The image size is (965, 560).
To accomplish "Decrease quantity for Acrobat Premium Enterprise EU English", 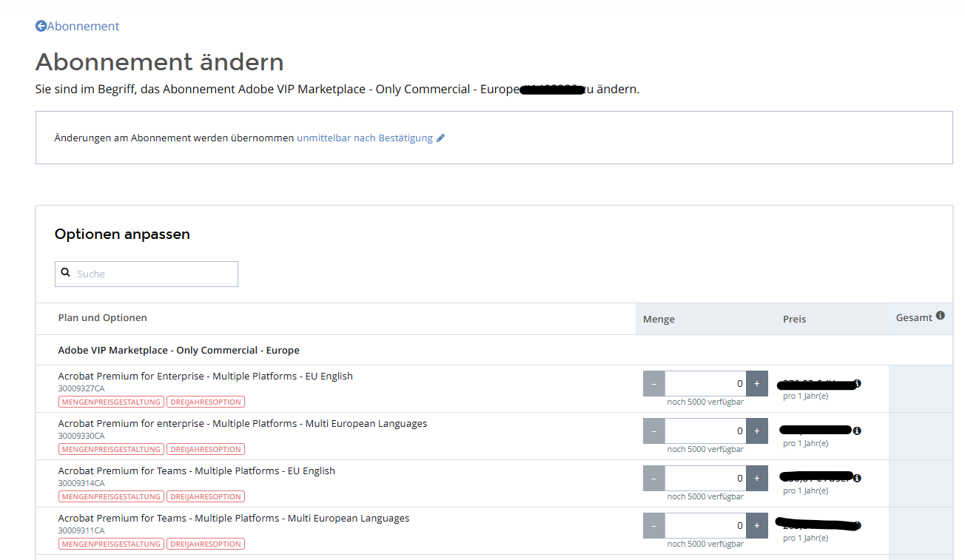I will click(654, 383).
